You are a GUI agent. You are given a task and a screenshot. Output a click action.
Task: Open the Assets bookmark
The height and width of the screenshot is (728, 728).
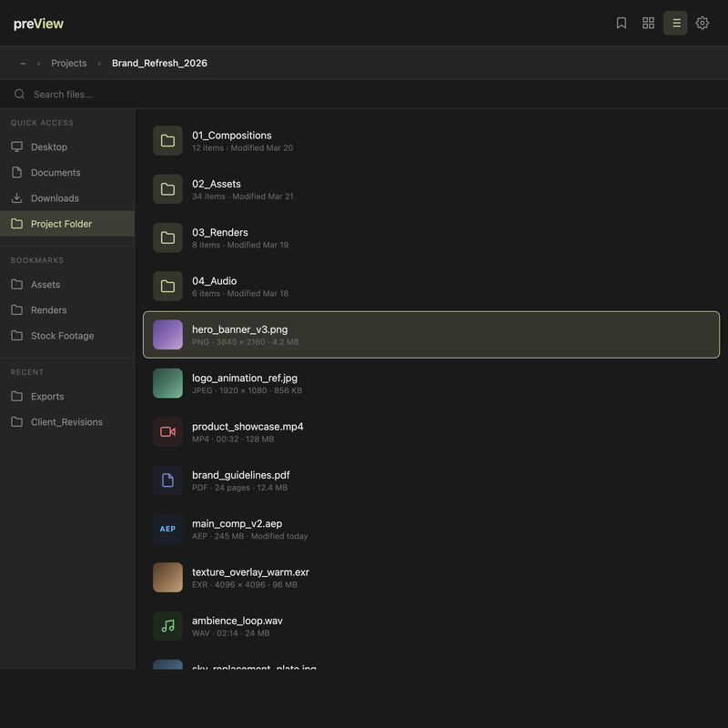coord(67,284)
